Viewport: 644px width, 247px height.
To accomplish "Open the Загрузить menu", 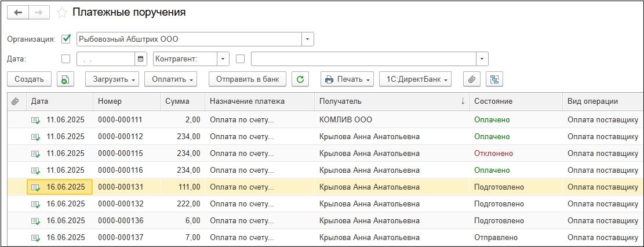I will 112,79.
